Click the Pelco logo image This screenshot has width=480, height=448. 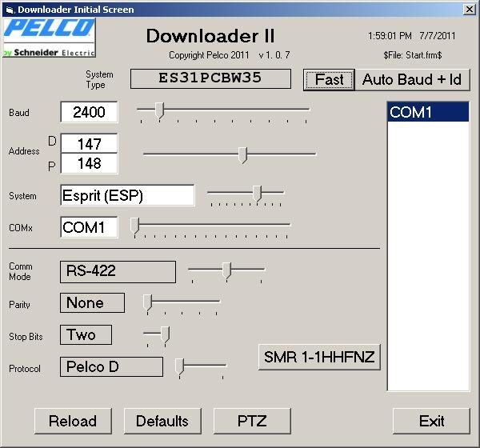(50, 38)
